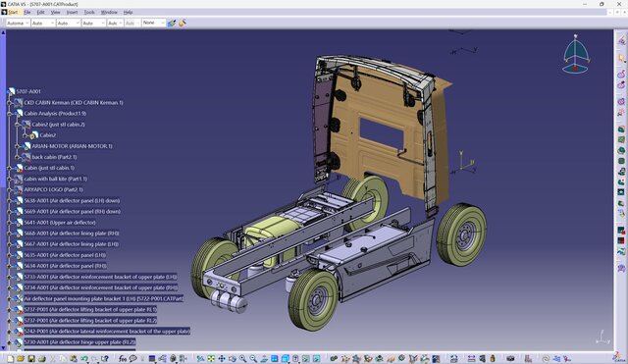Viewport: 628px width, 364px height.
Task: Click the Measure Between icon in bottom toolbar
Action: click(471, 359)
